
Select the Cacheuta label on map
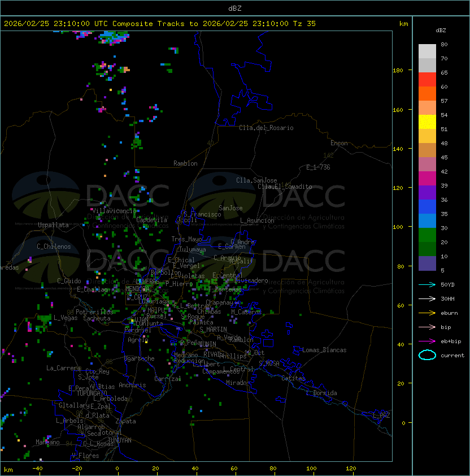[x=97, y=318]
